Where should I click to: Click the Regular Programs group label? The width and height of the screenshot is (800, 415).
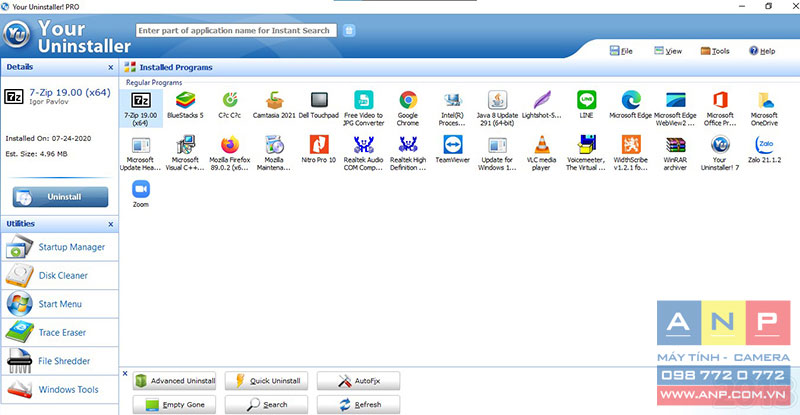pyautogui.click(x=154, y=82)
